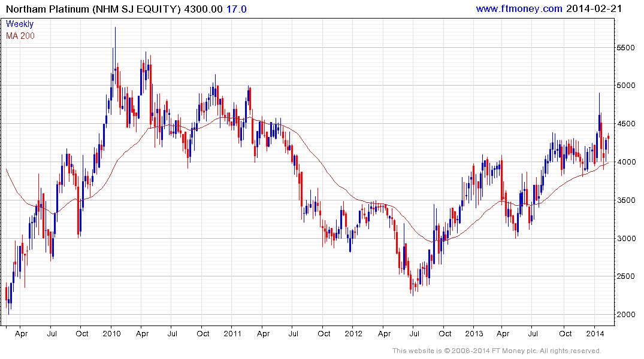Viewport: 644px width, 359px height.
Task: Click the chart date 2014-02-21
Action: tap(594, 8)
